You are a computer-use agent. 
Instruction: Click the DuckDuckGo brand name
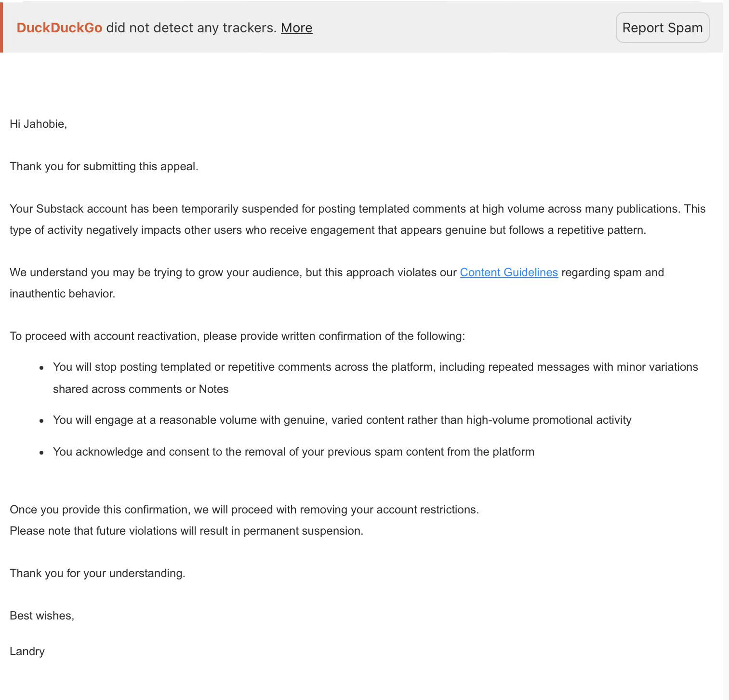(59, 28)
